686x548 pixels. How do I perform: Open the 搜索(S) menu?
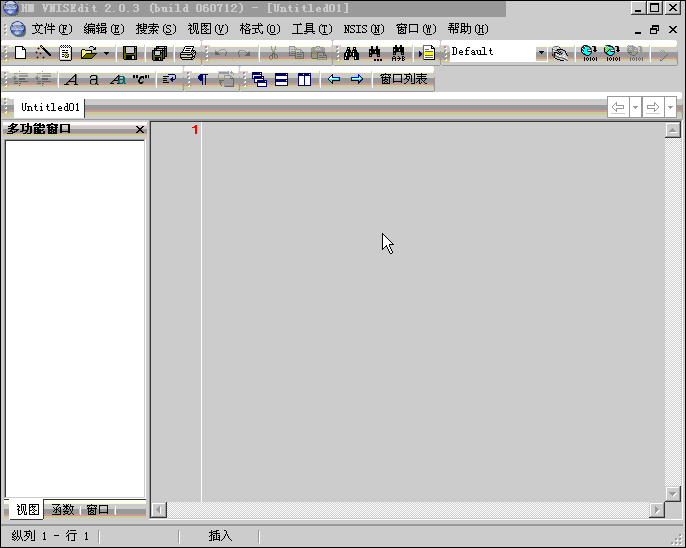156,29
